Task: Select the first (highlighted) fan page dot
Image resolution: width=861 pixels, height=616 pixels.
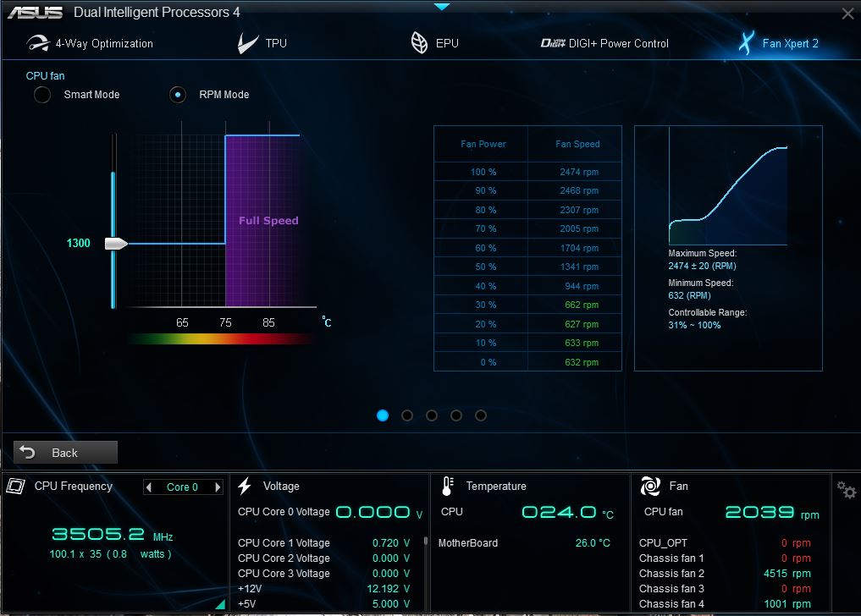Action: 383,415
